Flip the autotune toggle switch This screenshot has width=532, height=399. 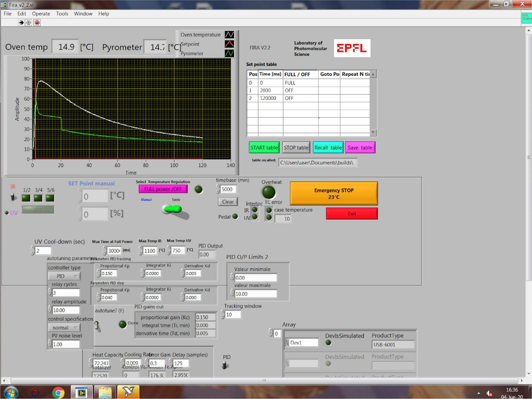point(97,326)
